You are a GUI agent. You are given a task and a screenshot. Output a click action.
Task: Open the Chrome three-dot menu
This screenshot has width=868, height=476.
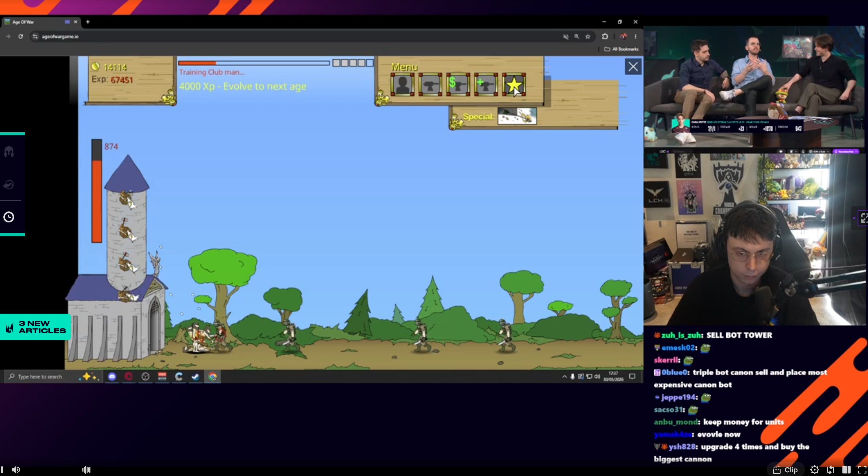click(636, 36)
